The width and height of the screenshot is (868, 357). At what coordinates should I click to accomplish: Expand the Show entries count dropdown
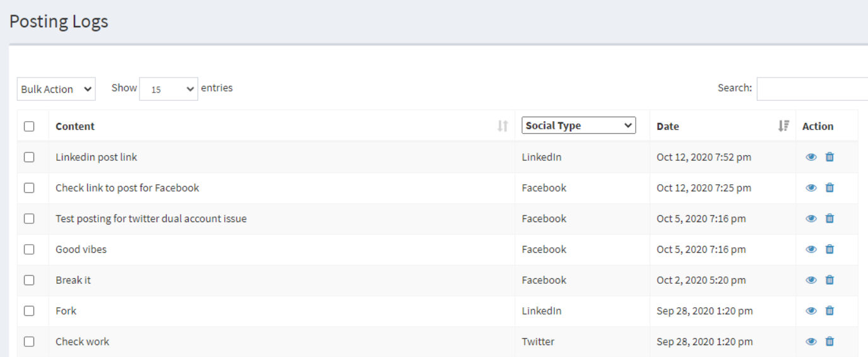click(x=169, y=89)
